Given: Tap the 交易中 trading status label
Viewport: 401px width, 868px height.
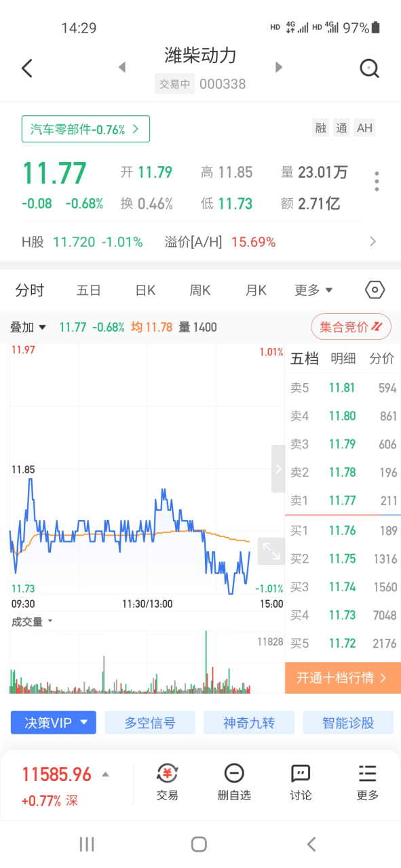Looking at the screenshot, I should (175, 84).
